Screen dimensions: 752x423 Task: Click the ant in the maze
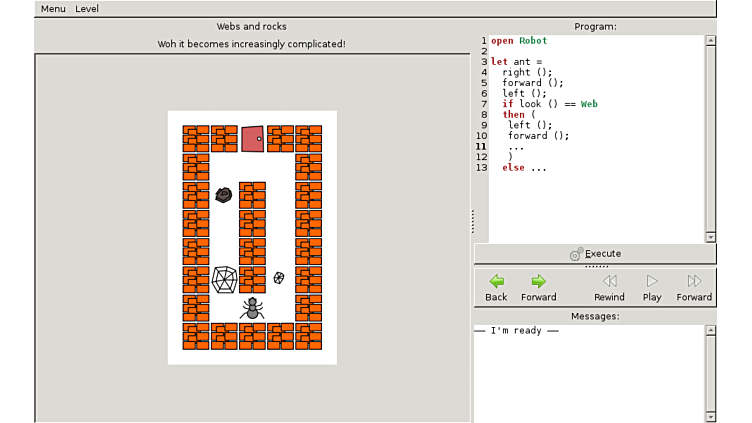click(x=252, y=308)
